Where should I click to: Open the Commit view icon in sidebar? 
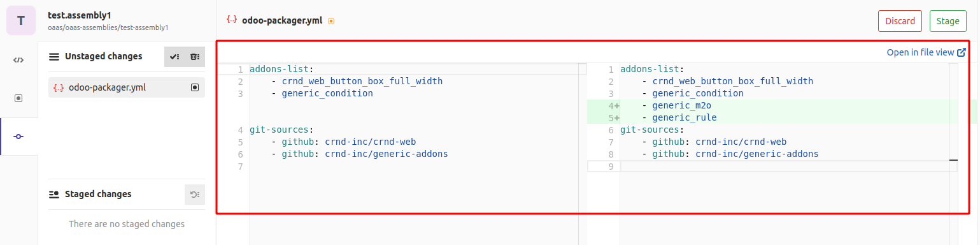(18, 137)
